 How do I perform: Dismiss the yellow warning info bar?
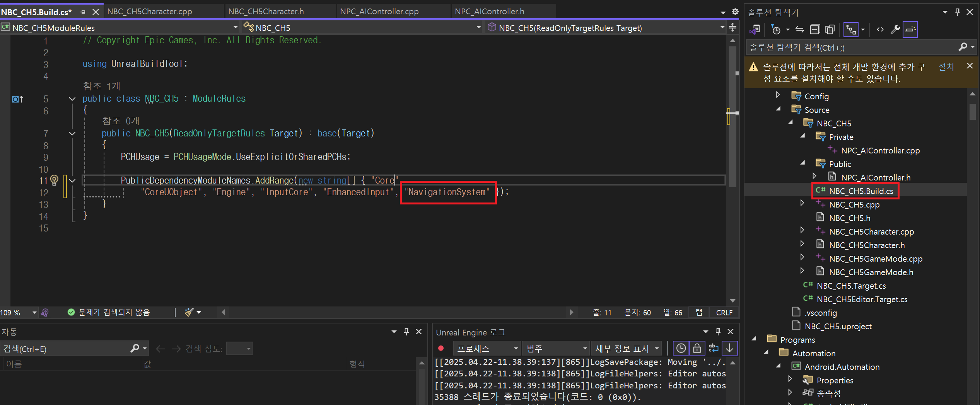(x=970, y=66)
